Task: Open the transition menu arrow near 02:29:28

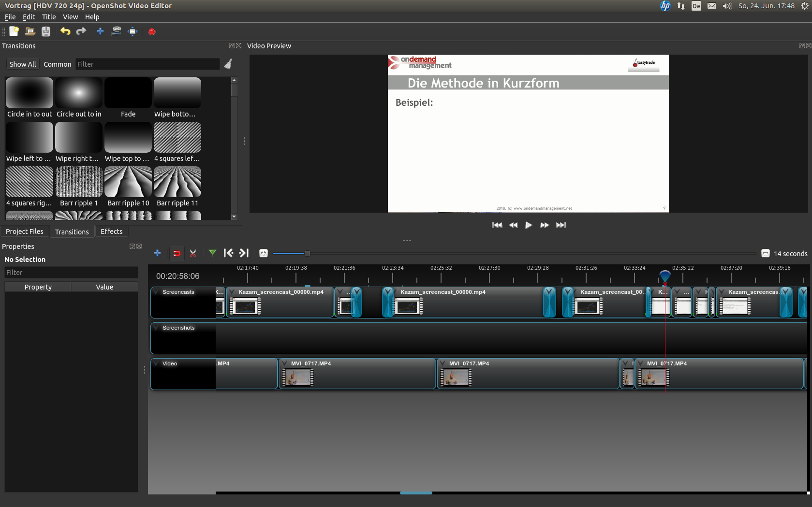Action: pyautogui.click(x=549, y=292)
